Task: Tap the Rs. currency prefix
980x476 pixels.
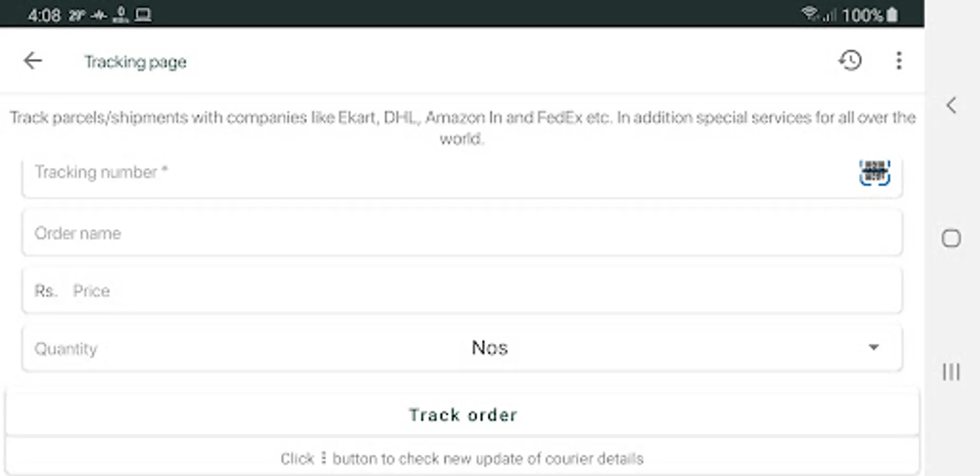Action: (46, 291)
